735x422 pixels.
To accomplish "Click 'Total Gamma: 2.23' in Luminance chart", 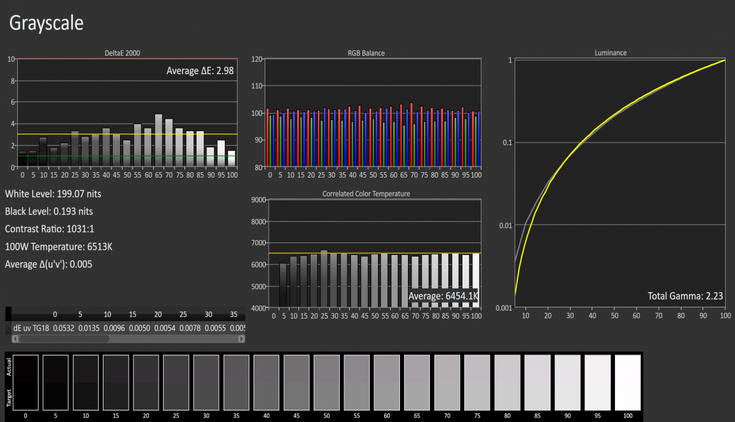I will tap(685, 296).
